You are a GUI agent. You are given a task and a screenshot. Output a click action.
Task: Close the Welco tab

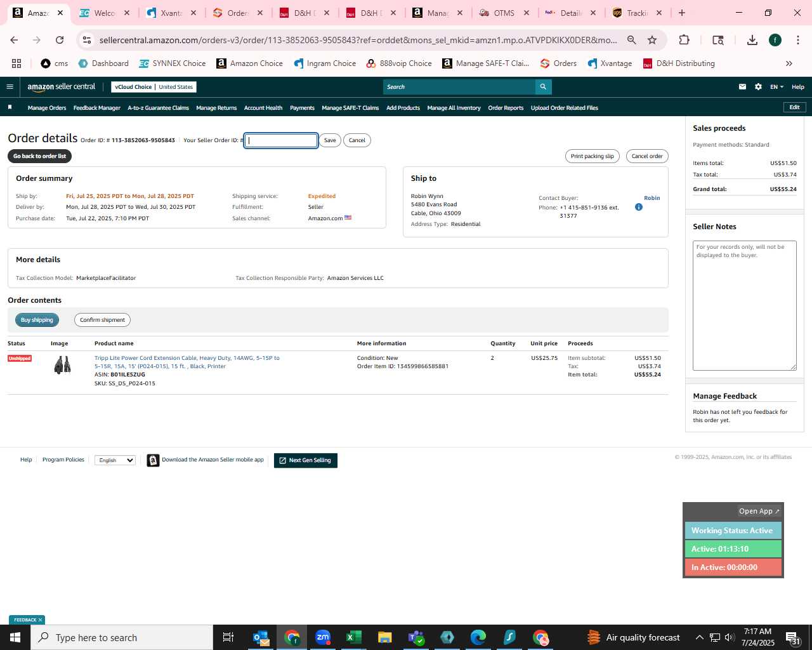[127, 13]
